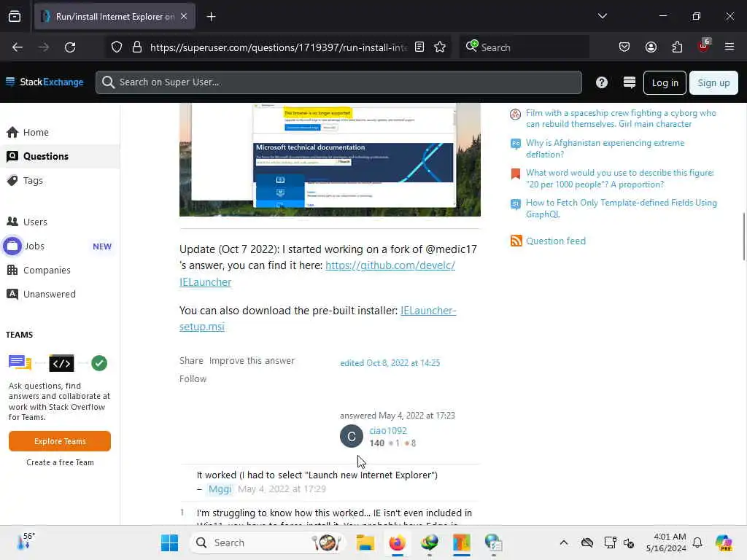Click the taskbar Search box
The image size is (747, 560).
[x=267, y=542]
